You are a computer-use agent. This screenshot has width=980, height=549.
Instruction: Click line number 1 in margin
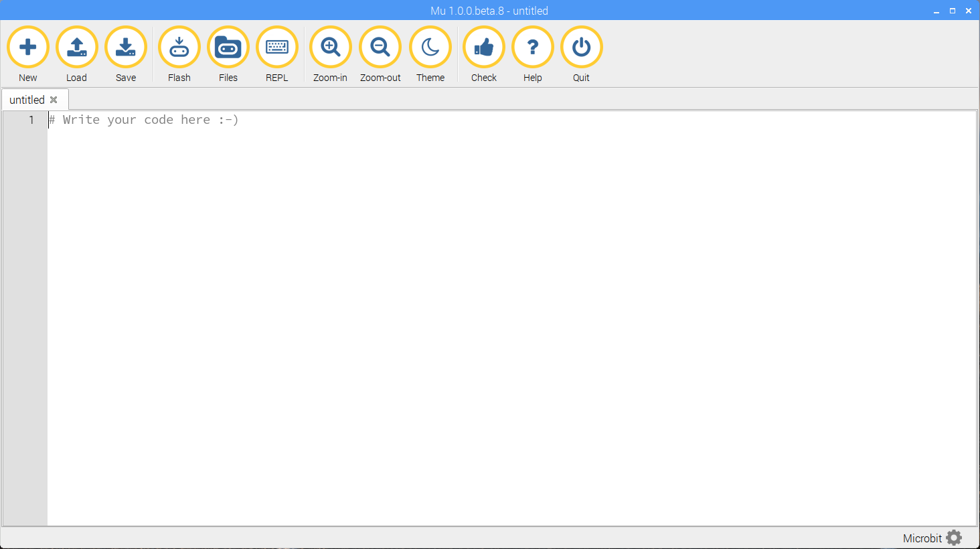tap(31, 120)
